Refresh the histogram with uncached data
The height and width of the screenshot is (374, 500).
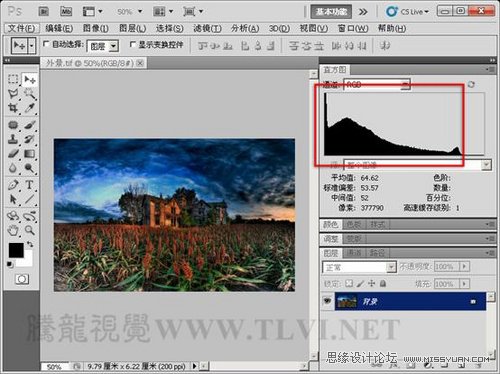coord(471,84)
